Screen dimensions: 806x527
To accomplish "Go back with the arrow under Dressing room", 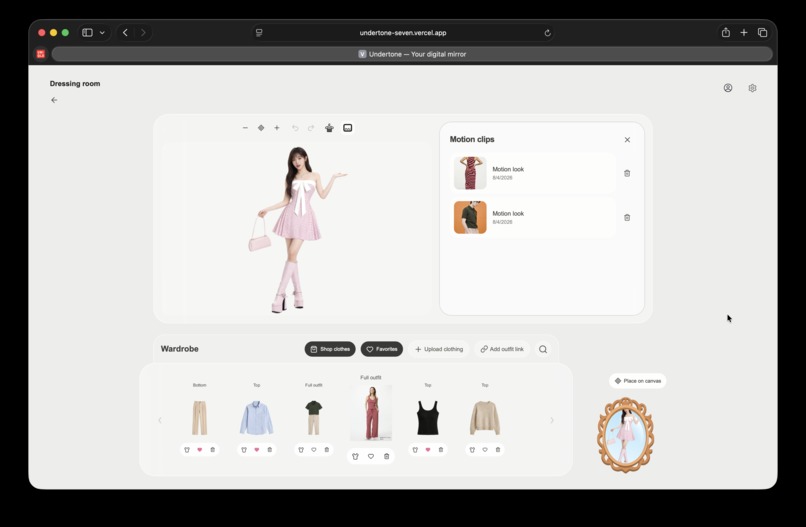I will 54,100.
